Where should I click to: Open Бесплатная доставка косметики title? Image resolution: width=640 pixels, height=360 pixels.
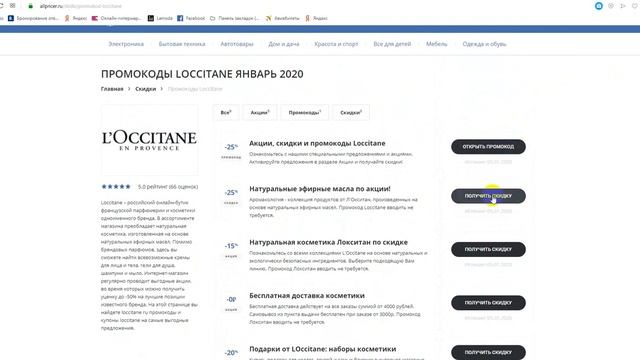click(x=307, y=296)
